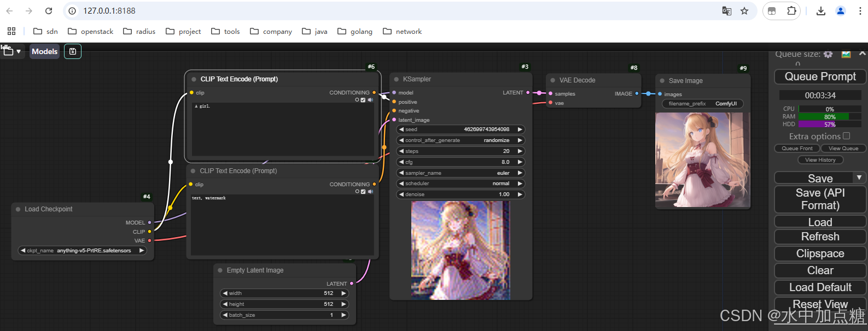The height and width of the screenshot is (331, 868).
Task: Click the Load Checkpoint MODEL output dot
Action: (x=149, y=223)
